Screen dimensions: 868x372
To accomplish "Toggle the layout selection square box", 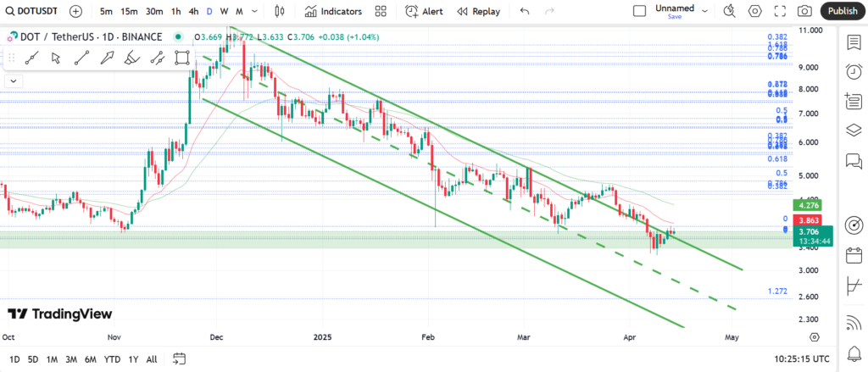I will (x=639, y=11).
